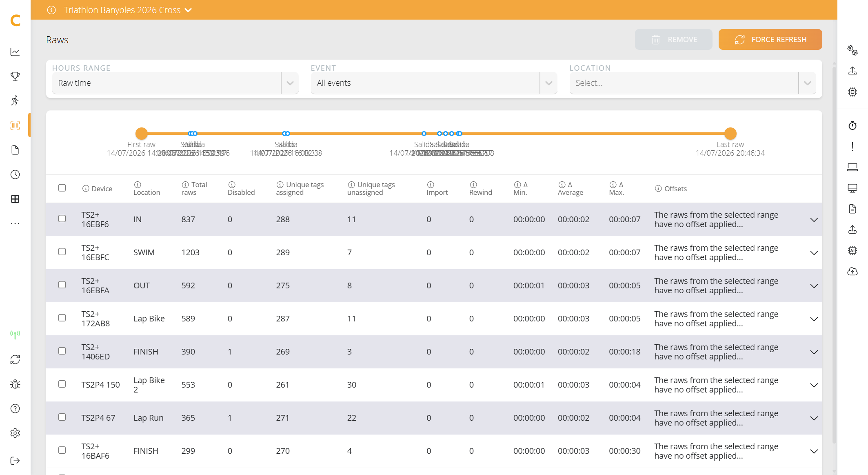Click the sync arrows icon in sidebar
868x475 pixels.
[x=15, y=359]
